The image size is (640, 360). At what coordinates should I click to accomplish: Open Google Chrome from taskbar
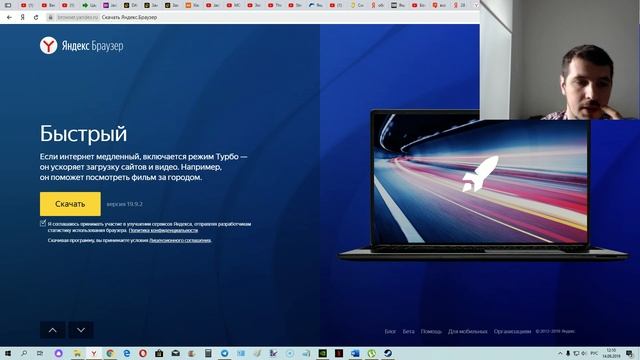coord(110,353)
